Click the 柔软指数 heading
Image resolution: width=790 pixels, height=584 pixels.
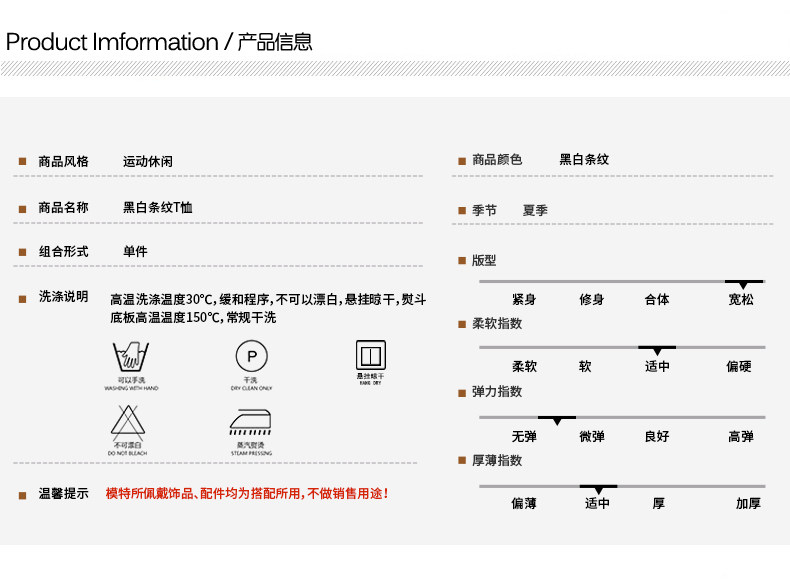click(497, 323)
